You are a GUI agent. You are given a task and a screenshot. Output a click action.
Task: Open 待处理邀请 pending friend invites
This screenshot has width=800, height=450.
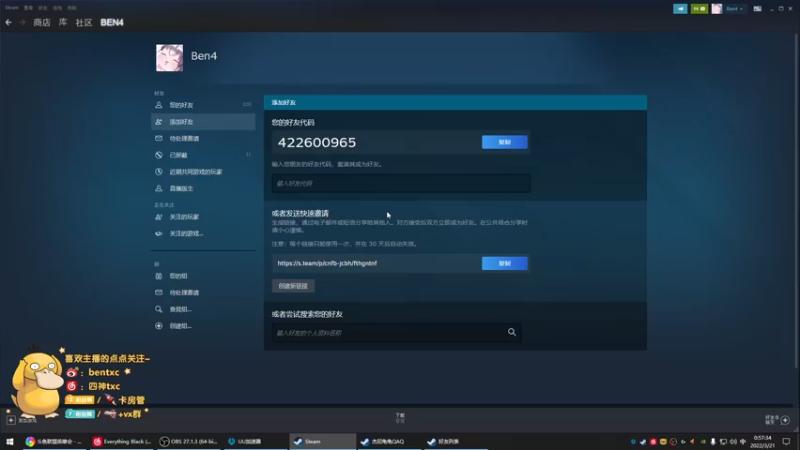(203, 139)
